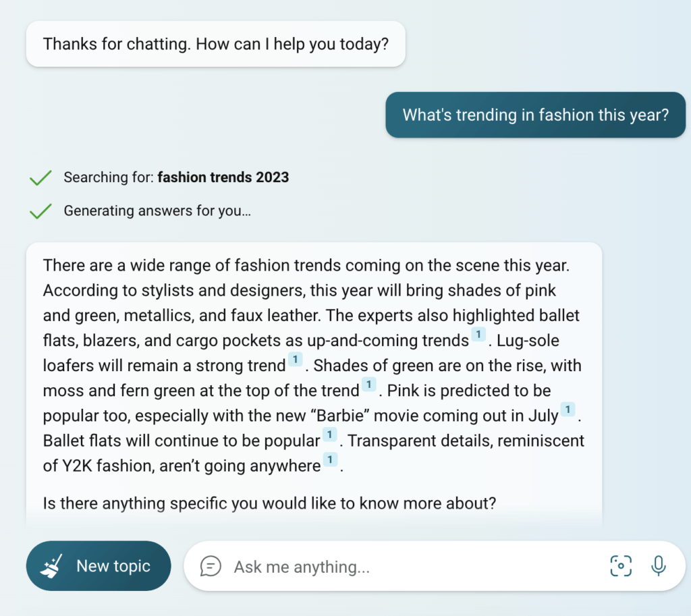Click citation marker after Y2K transparent details

330,459
